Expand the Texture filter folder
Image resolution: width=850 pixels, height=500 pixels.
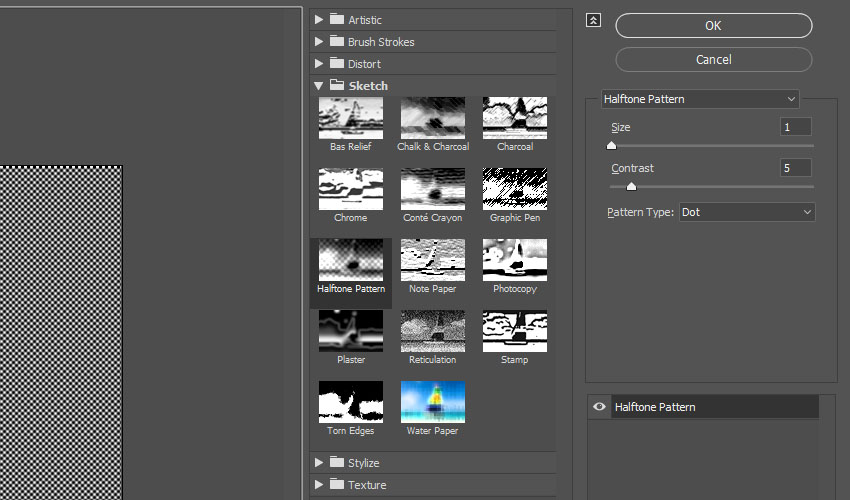pos(319,485)
